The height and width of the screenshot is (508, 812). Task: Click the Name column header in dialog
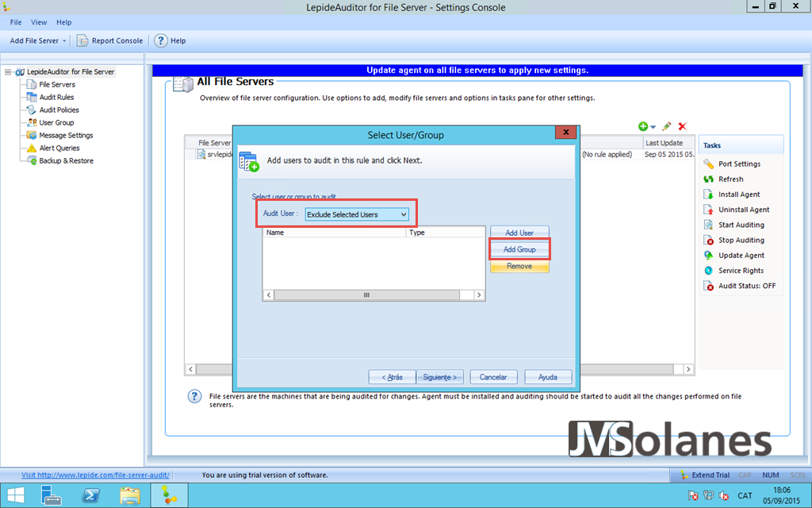click(x=335, y=233)
